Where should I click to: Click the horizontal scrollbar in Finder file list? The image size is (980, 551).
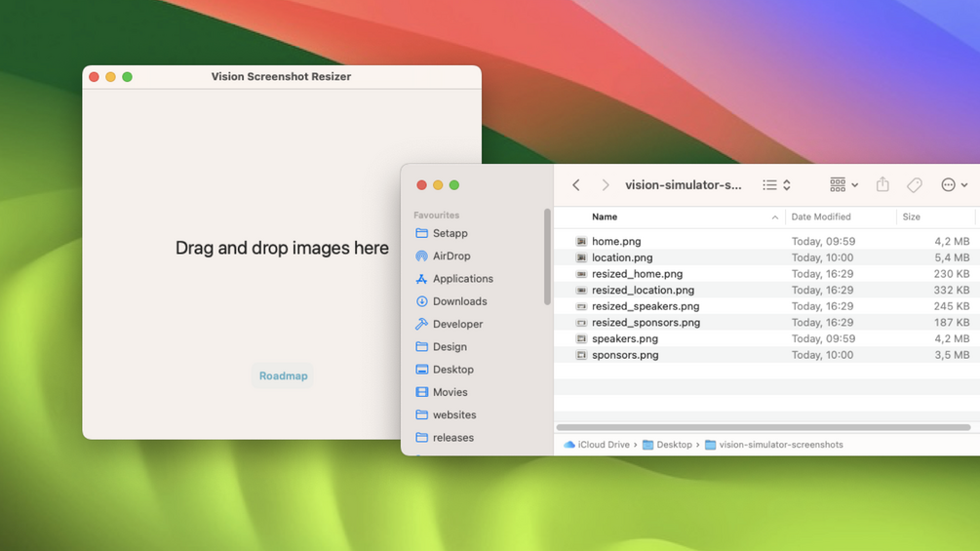(764, 427)
